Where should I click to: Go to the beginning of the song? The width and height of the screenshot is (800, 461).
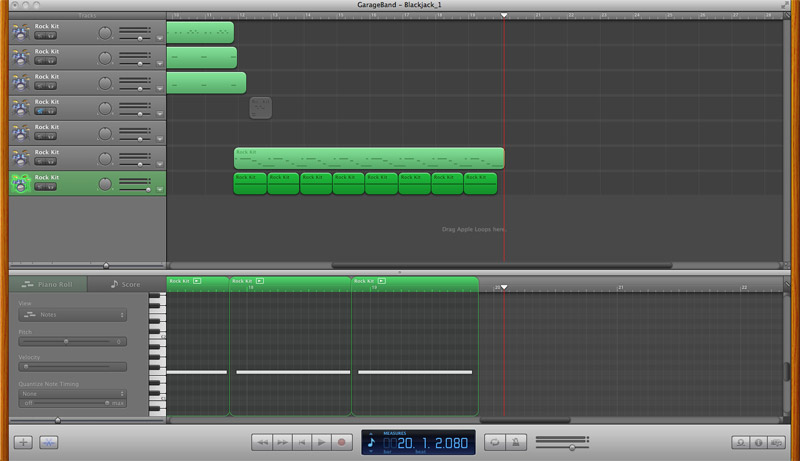click(x=302, y=442)
